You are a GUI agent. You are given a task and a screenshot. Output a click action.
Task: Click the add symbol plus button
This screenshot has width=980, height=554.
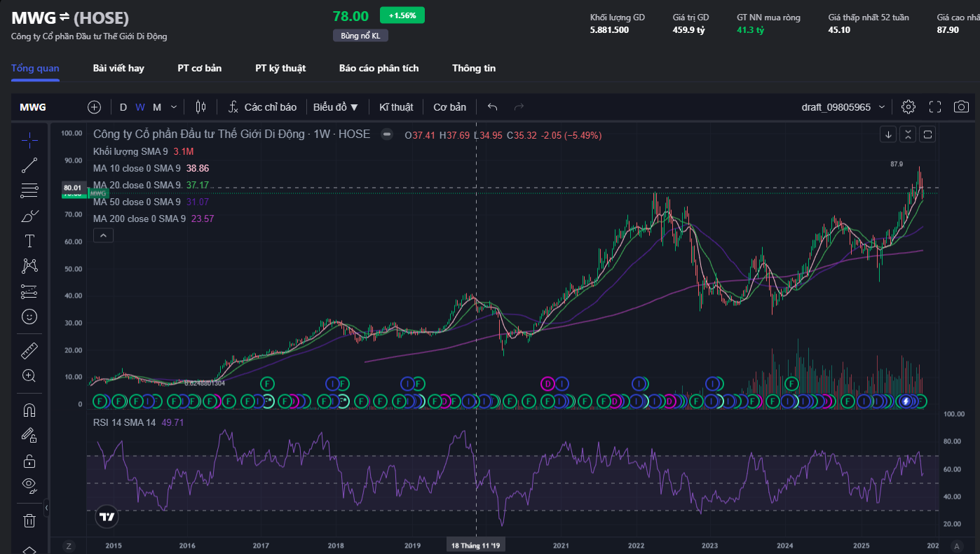[95, 107]
